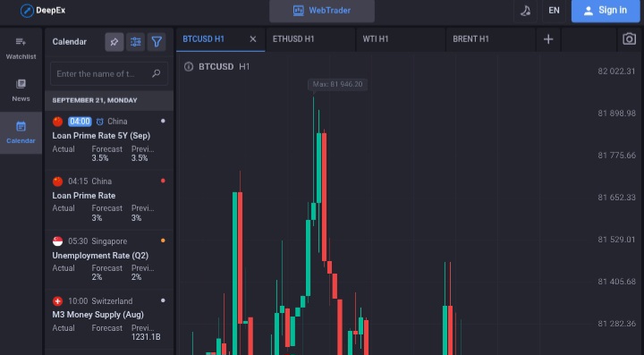Open the 04:15 Loan Prime Rate event

pos(109,200)
